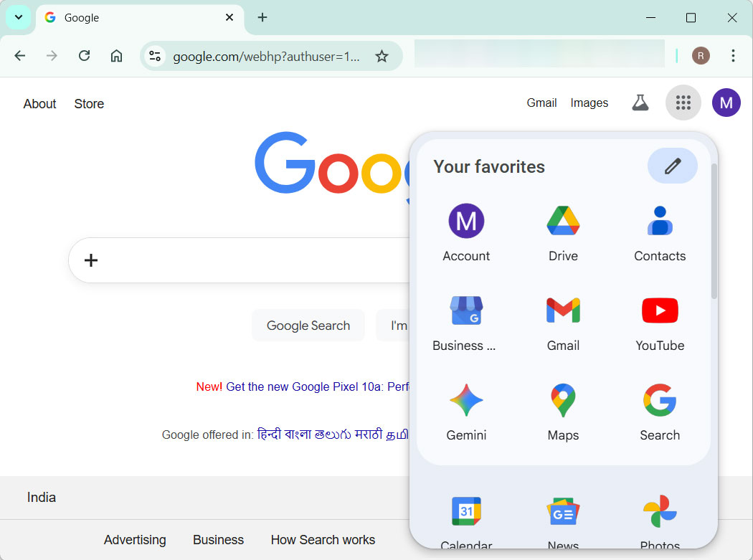Bookmark this page using the star icon
This screenshot has height=560, width=753.
[382, 55]
